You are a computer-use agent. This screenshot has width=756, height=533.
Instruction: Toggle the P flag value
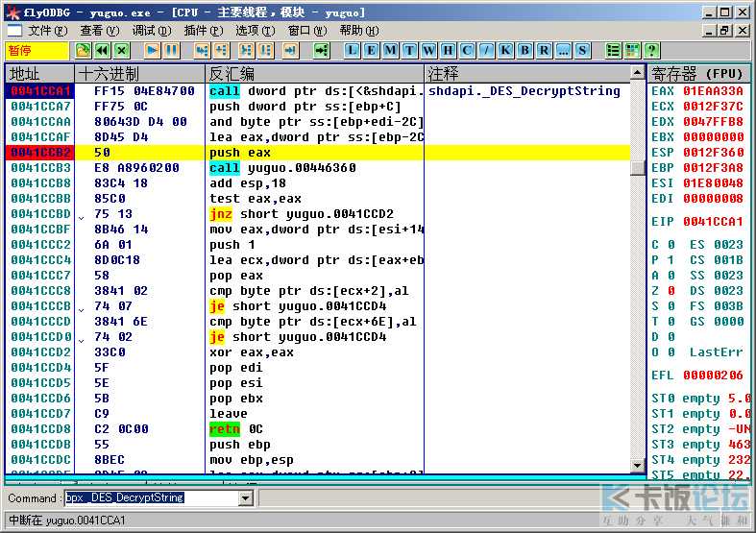tap(671, 260)
